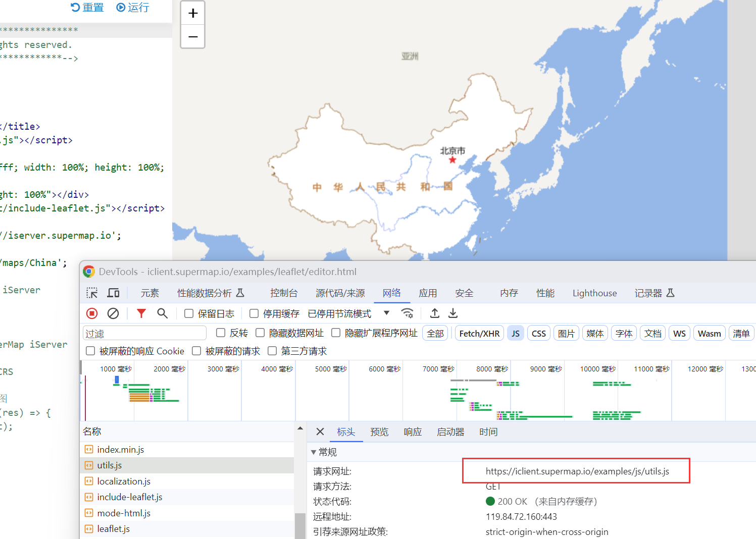This screenshot has width=756, height=539.
Task: Toggle the 第三方请求 checkbox
Action: [x=272, y=351]
